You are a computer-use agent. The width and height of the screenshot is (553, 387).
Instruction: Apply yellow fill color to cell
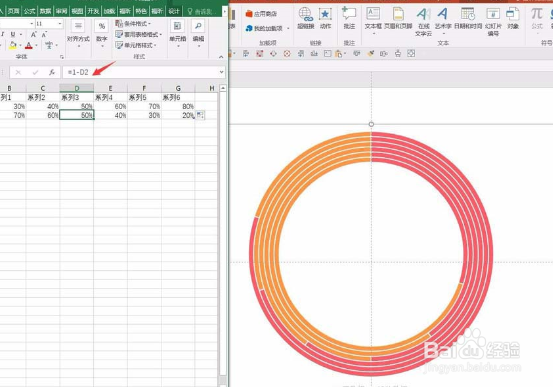point(13,45)
